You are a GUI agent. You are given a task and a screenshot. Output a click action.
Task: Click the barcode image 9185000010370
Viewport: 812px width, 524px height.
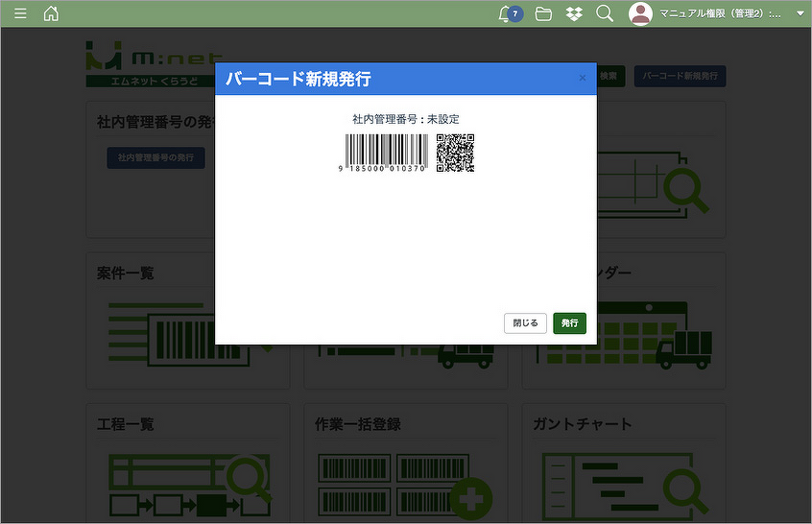pos(382,153)
